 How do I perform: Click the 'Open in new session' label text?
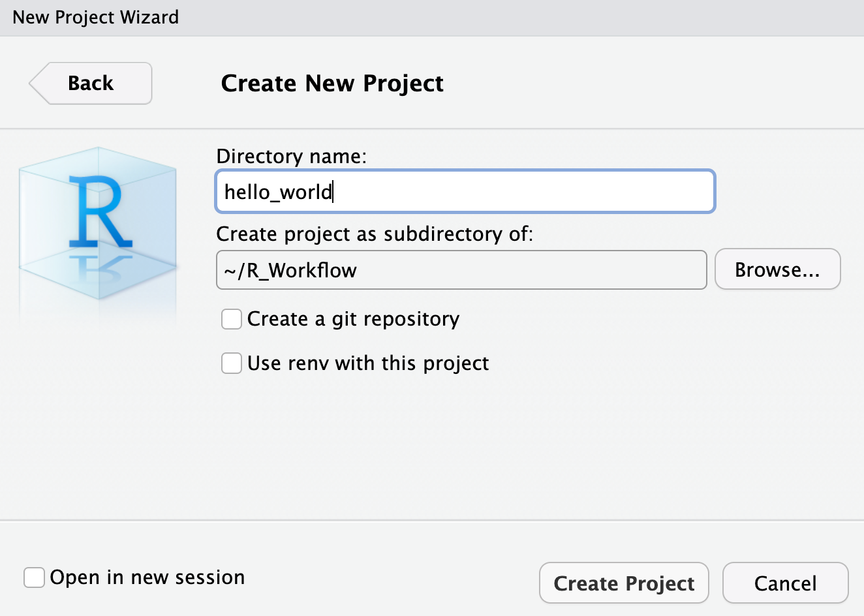point(147,577)
